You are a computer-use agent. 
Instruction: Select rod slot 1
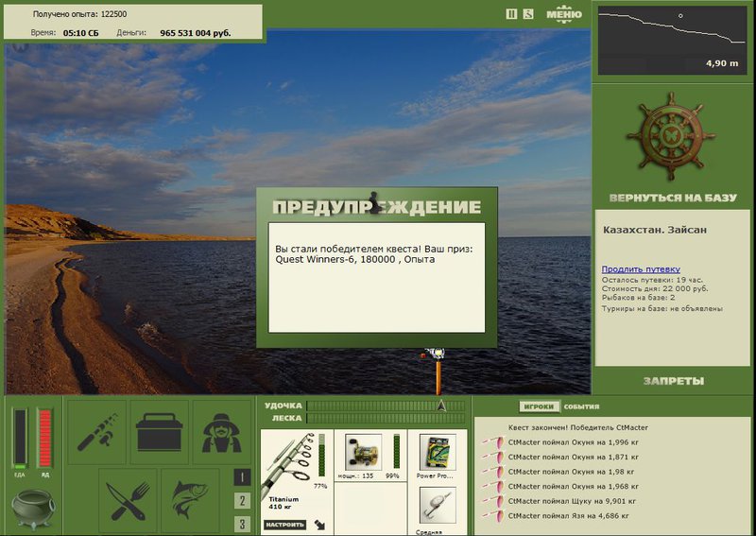point(242,477)
